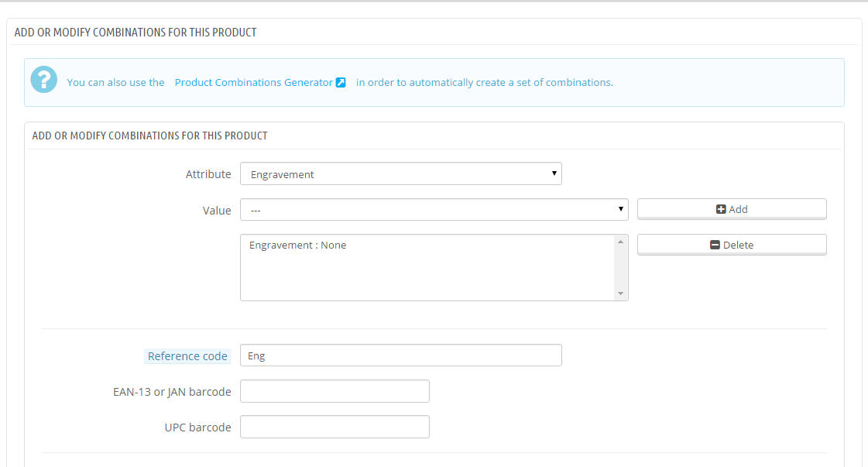The width and height of the screenshot is (868, 467).
Task: Click the 'Attribute' field label
Action: (208, 174)
